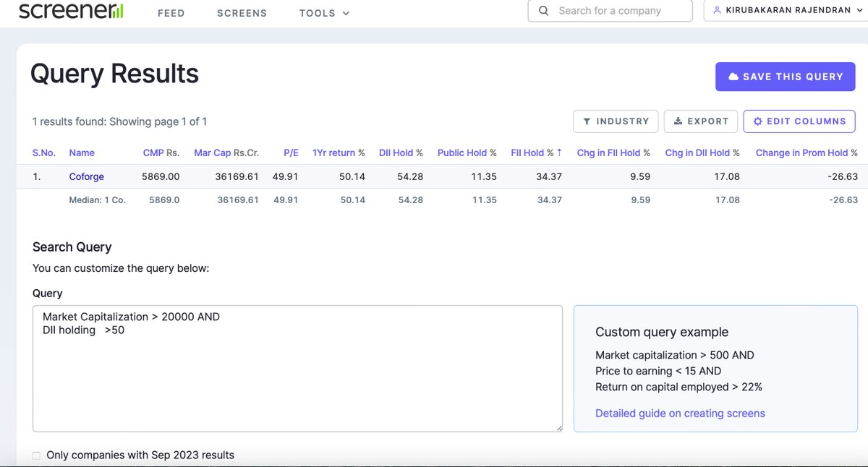Screen dimensions: 868x467
Task: Enable Only companies with Sep 2023 results
Action: 37,455
